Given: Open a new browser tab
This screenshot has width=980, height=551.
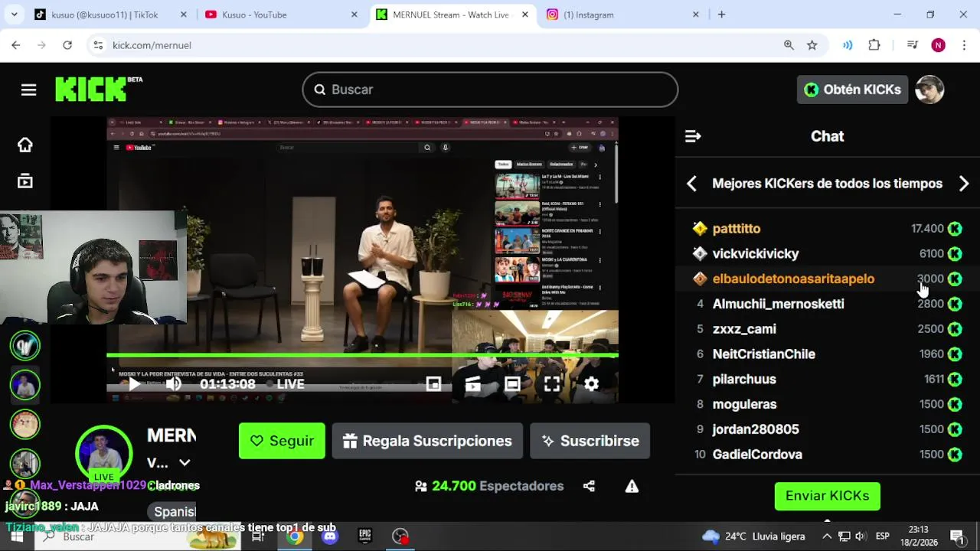Looking at the screenshot, I should click(721, 15).
